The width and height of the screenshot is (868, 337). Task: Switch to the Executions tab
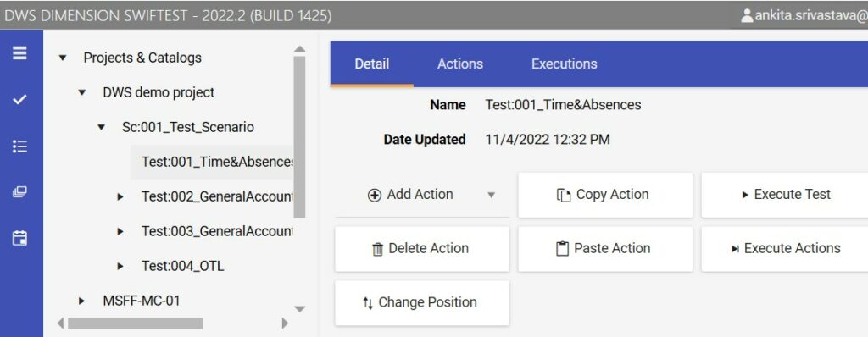pos(564,64)
